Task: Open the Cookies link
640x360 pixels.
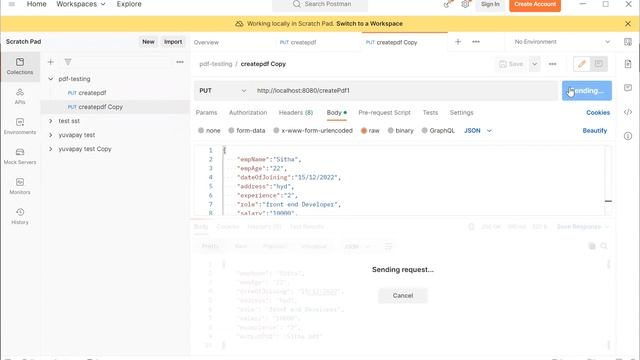Action: 598,113
